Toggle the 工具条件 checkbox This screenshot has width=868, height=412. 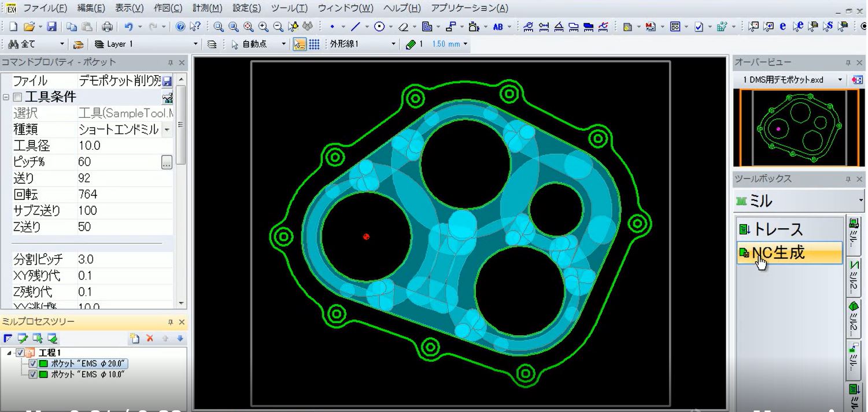[17, 97]
